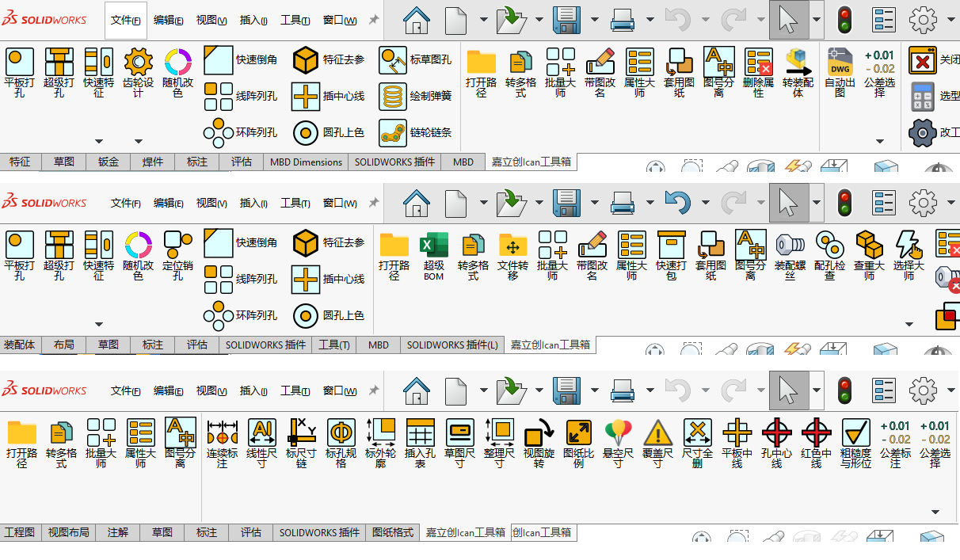960x560 pixels.
Task: Open the 图纸比例 sheet scale tool
Action: point(578,444)
